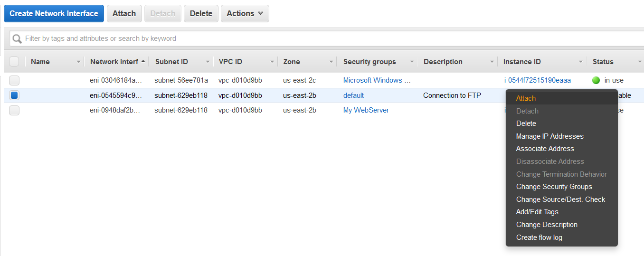This screenshot has height=256, width=644.
Task: Tick the checkbox for eni-0948daf2b row
Action: pyautogui.click(x=14, y=110)
